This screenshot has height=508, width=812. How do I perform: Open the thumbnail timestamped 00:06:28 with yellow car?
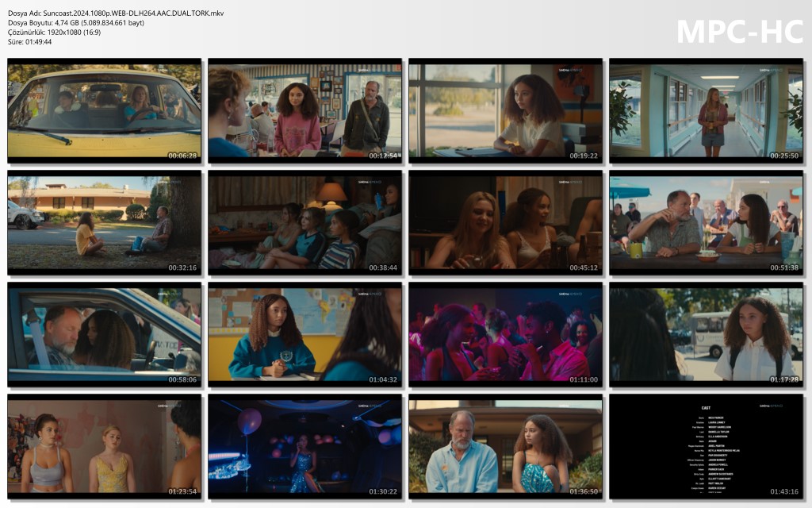(x=105, y=110)
